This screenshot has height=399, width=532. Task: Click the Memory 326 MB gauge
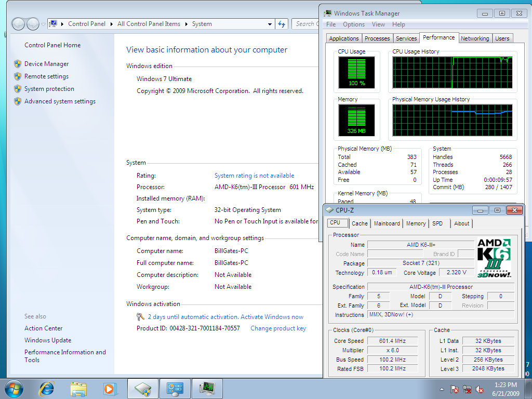(x=356, y=120)
